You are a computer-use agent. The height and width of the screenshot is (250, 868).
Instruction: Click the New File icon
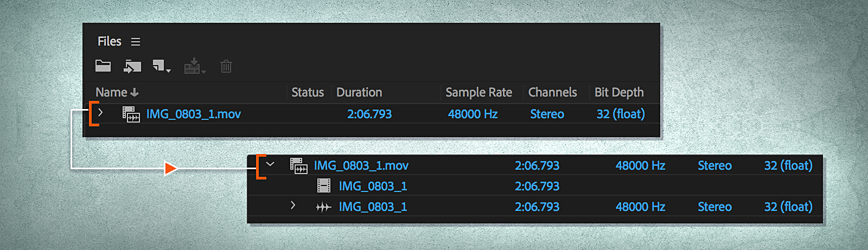[158, 66]
